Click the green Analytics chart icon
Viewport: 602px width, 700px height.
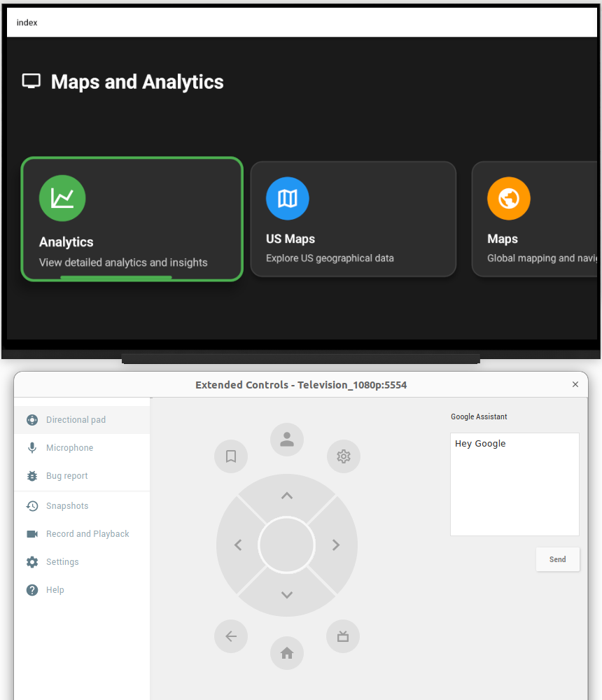pyautogui.click(x=62, y=198)
